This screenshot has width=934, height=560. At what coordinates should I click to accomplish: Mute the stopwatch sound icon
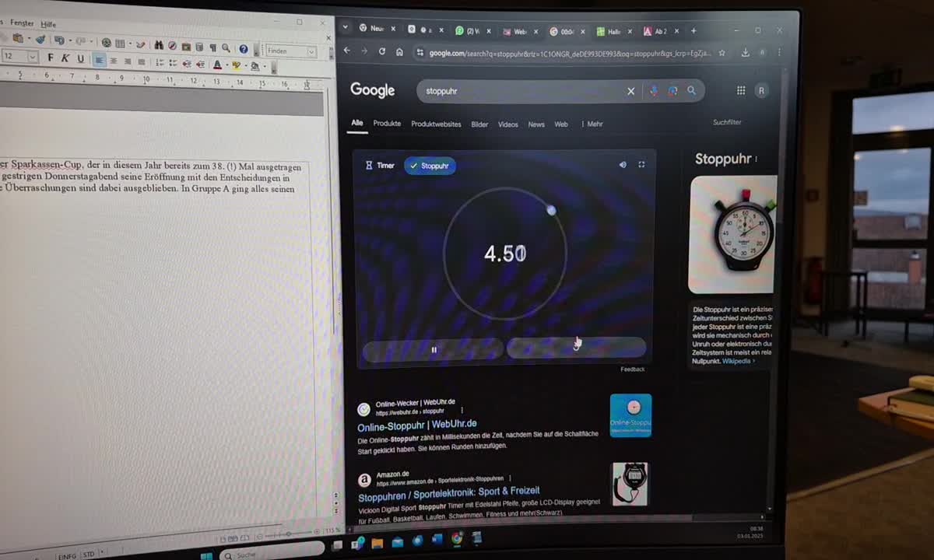click(x=623, y=165)
